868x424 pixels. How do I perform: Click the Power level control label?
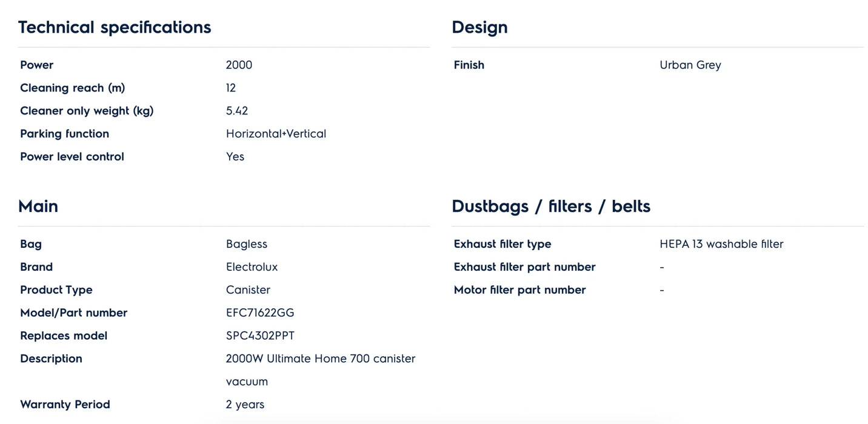(72, 157)
